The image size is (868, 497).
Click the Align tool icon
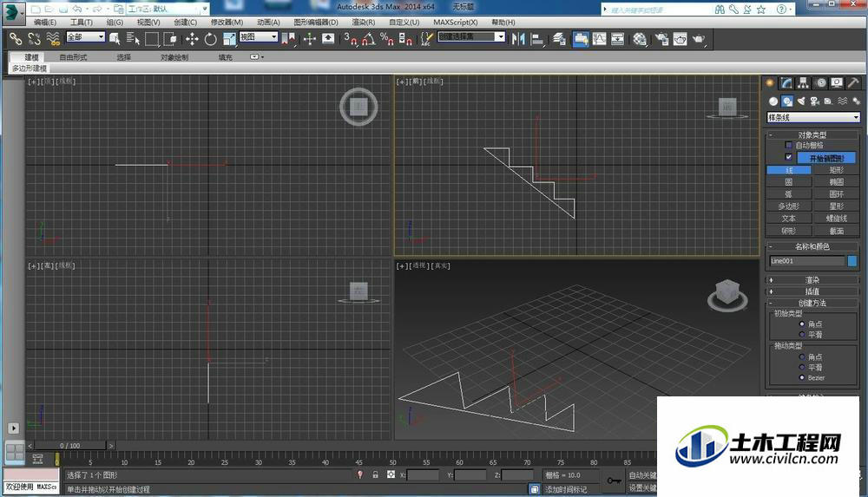pos(537,39)
